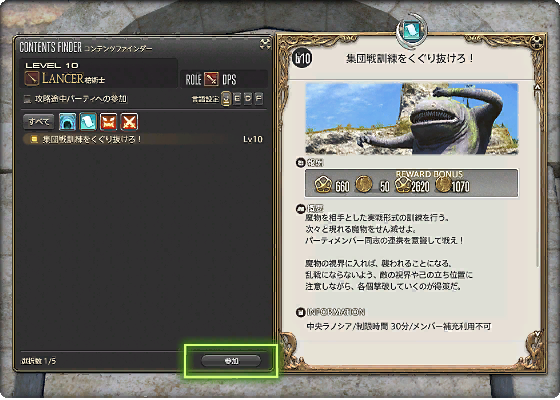This screenshot has height=400, width=560.
Task: Click the guildhest emblem atop the details panel
Action: pyautogui.click(x=412, y=31)
